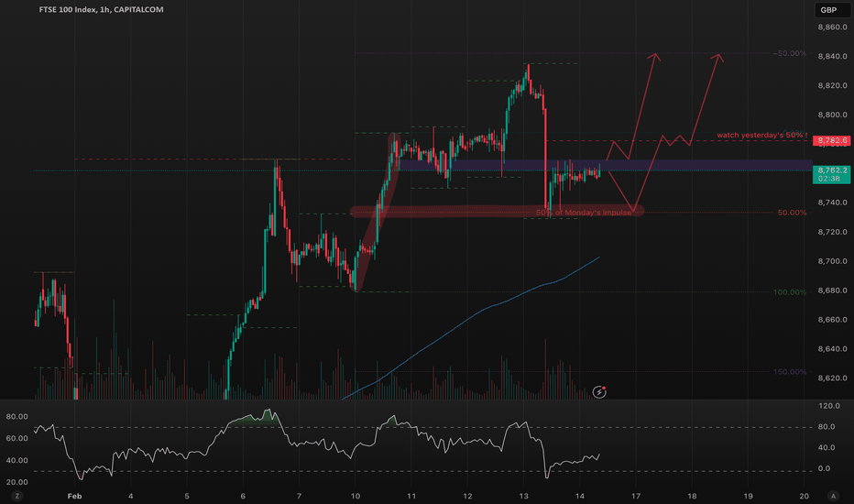Click the red 50.00% retracement label
Viewport: 854px width, 504px height.
(792, 213)
